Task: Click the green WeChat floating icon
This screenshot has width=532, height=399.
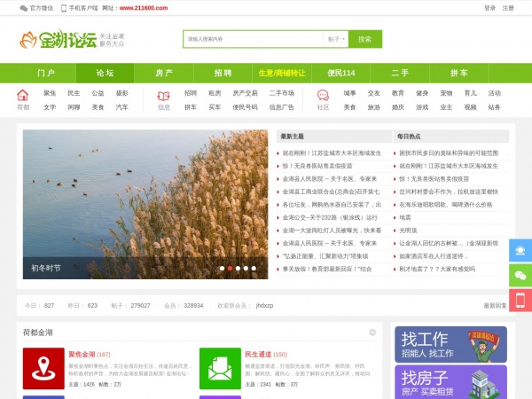Action: 521,276
